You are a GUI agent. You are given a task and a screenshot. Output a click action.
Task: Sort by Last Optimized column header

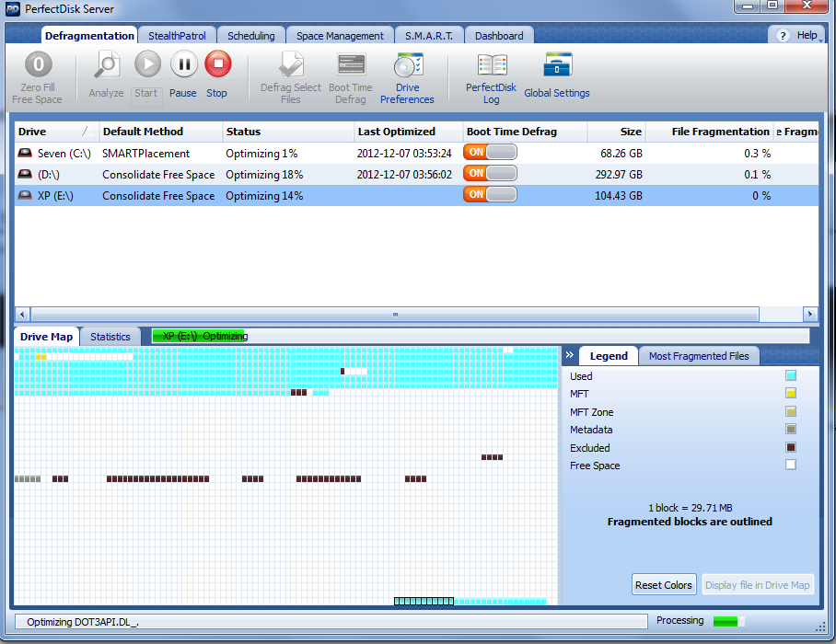point(409,132)
